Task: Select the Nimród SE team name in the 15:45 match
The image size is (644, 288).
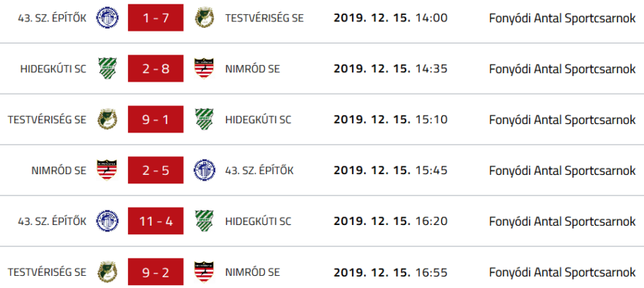Action: pos(59,171)
